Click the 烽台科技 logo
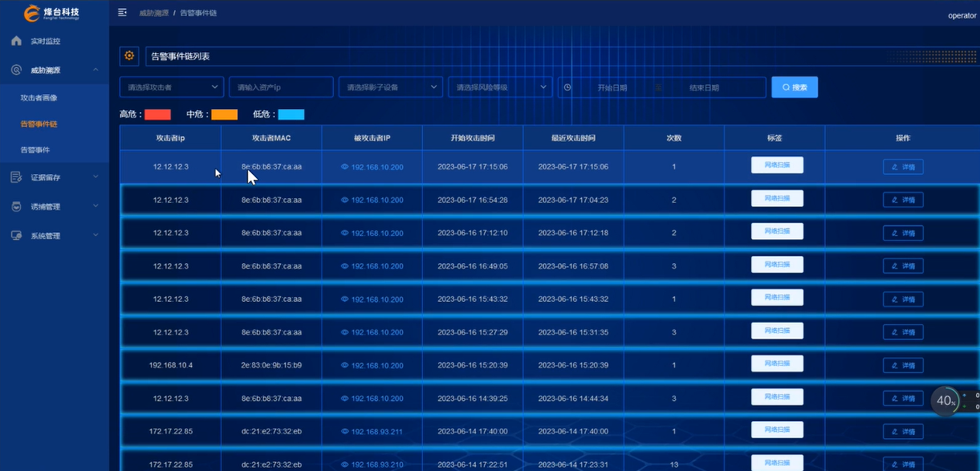Image resolution: width=980 pixels, height=471 pixels. click(x=52, y=13)
